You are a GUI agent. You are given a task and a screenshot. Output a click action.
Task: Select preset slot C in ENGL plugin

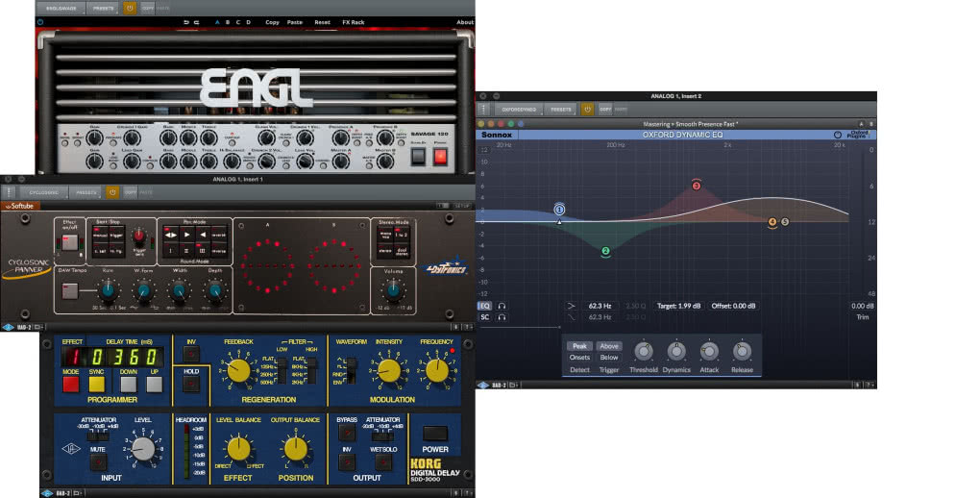[238, 22]
